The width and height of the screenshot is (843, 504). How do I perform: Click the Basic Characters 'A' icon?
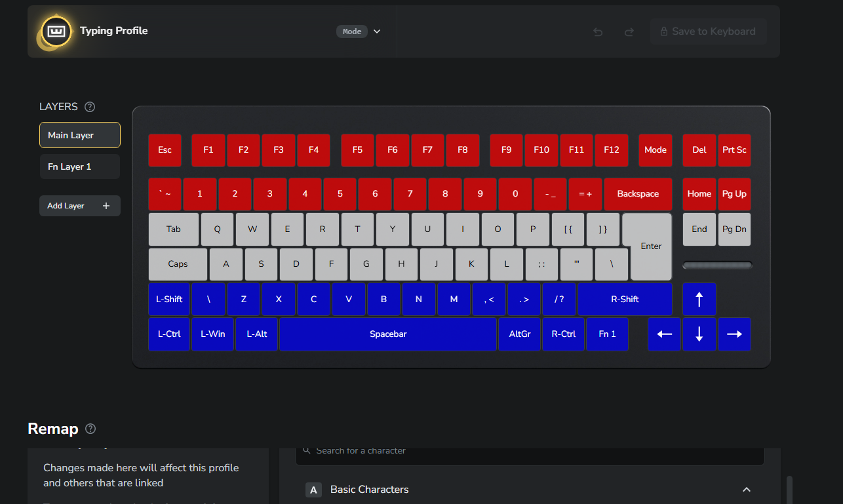point(313,490)
